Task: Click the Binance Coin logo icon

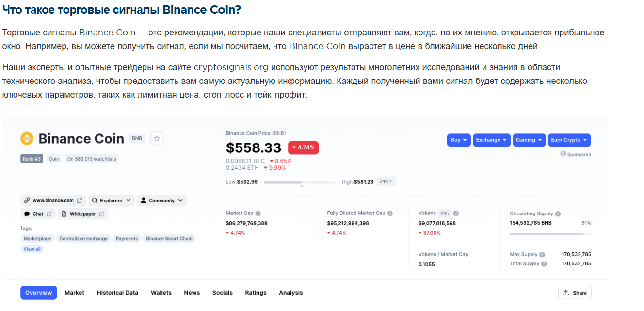Action: coord(27,138)
